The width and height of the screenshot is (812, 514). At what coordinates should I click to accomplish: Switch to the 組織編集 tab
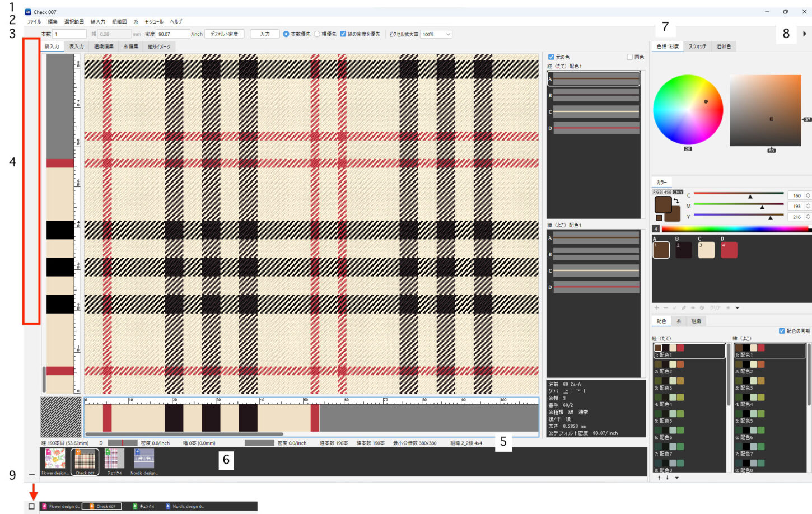click(104, 46)
